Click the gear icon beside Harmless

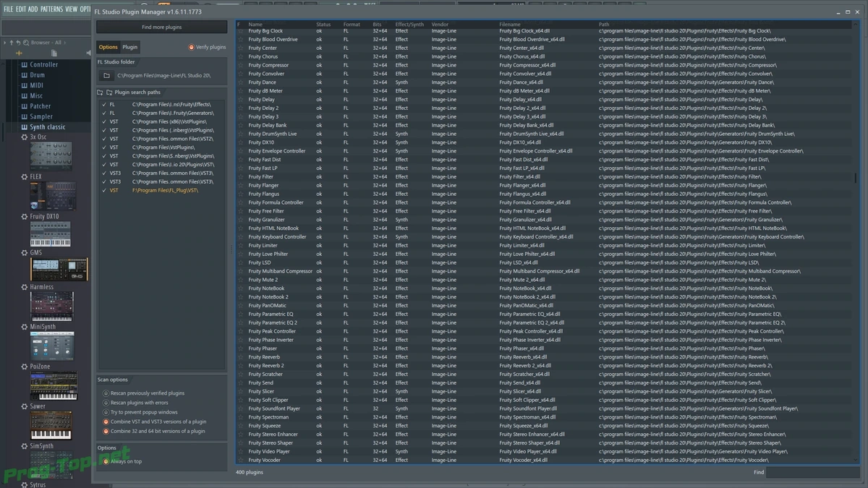[x=25, y=287]
